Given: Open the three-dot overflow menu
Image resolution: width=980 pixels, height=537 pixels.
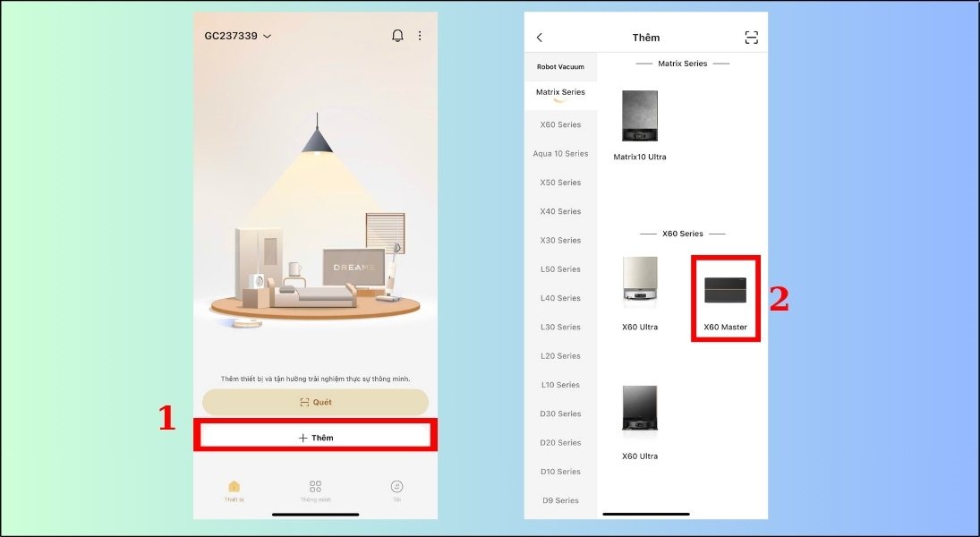Looking at the screenshot, I should [420, 36].
